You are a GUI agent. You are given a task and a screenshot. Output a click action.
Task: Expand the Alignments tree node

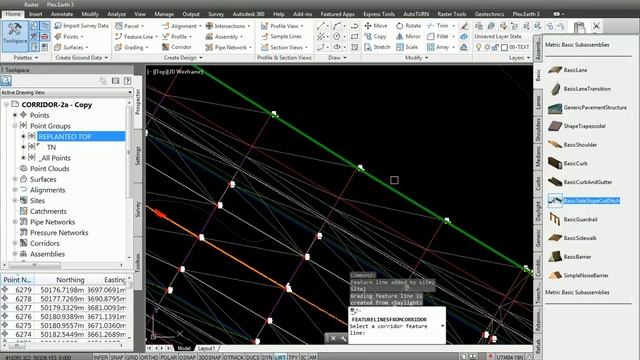click(15, 190)
